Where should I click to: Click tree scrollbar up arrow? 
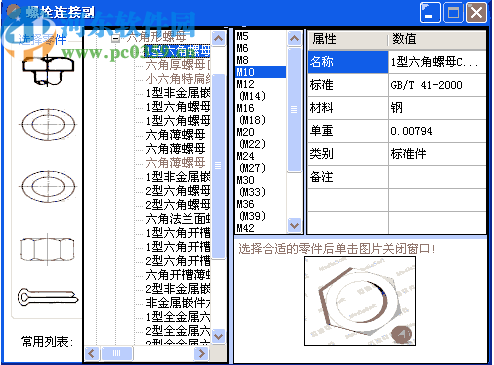[x=218, y=38]
